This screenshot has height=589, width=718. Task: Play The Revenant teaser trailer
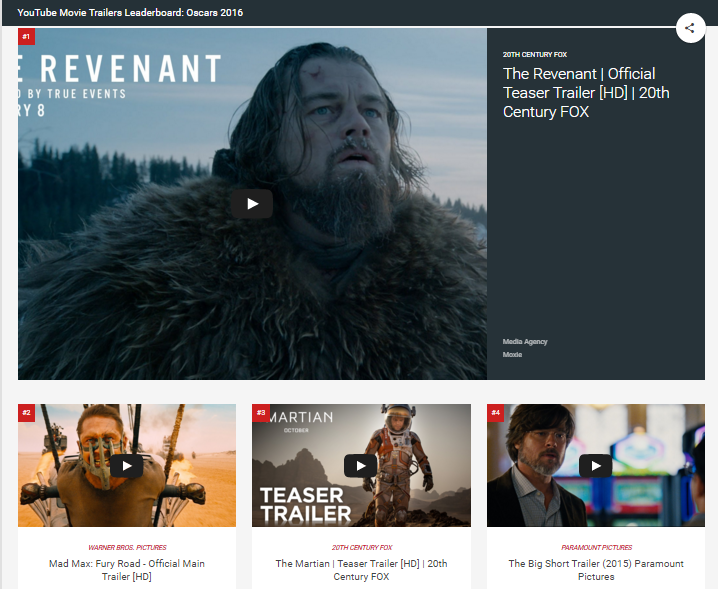(251, 204)
